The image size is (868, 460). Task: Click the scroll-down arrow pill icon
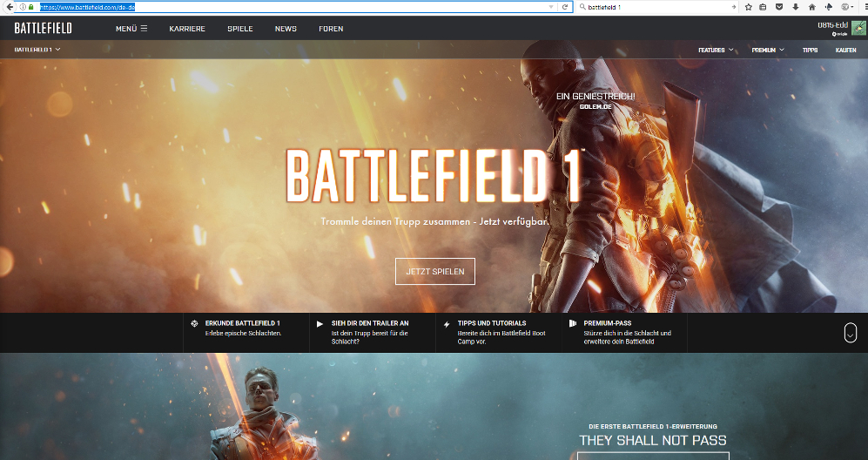(851, 332)
